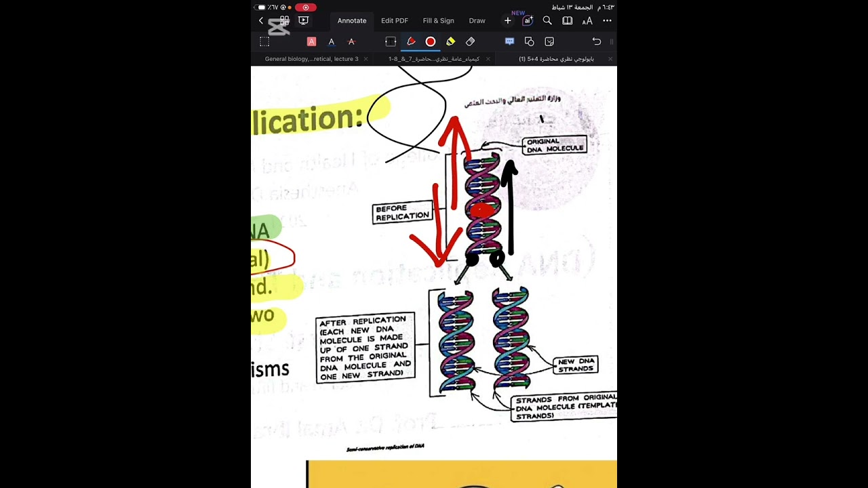The width and height of the screenshot is (868, 488).
Task: Click the plus add button
Action: coord(507,21)
